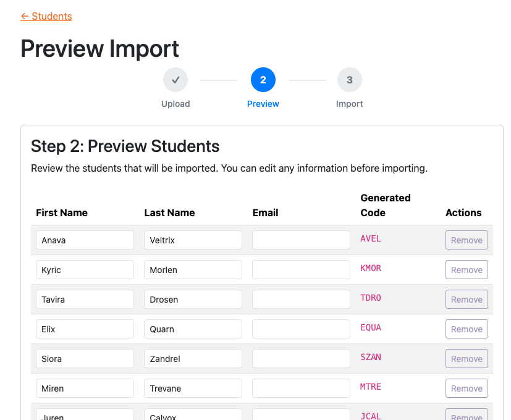
Task: Click the First Name field containing Tavira
Action: pyautogui.click(x=85, y=299)
